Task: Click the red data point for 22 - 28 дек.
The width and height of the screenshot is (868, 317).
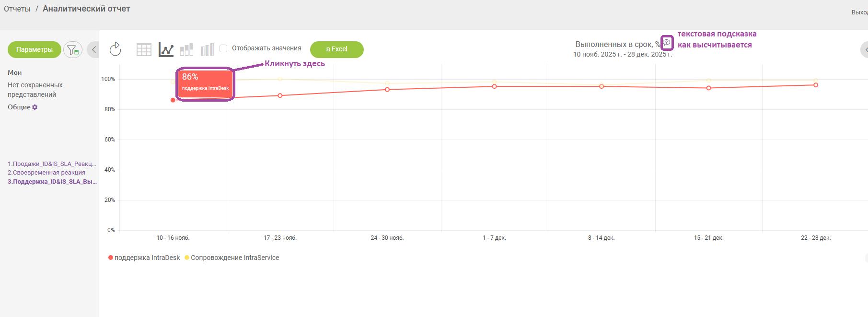Action: click(816, 85)
